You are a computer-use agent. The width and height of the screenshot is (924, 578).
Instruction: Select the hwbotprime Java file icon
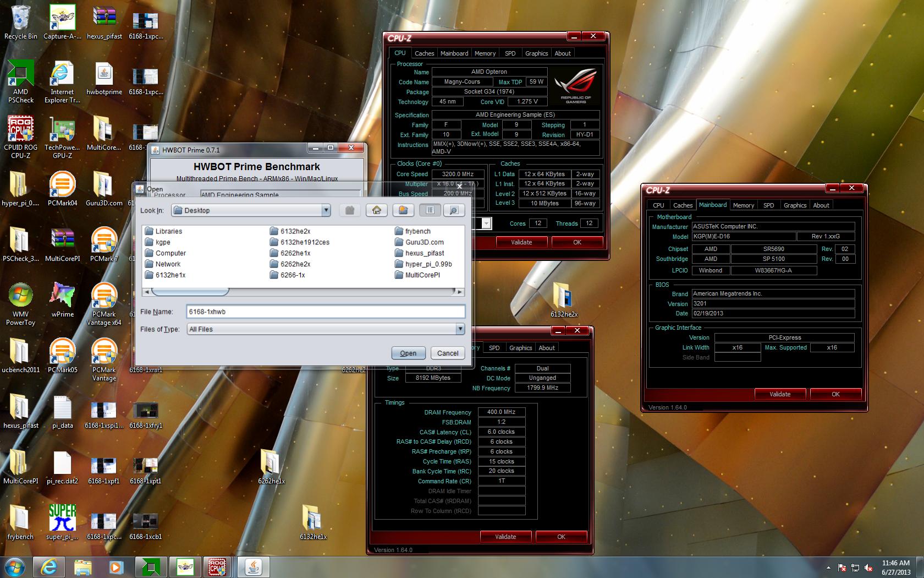pos(104,78)
